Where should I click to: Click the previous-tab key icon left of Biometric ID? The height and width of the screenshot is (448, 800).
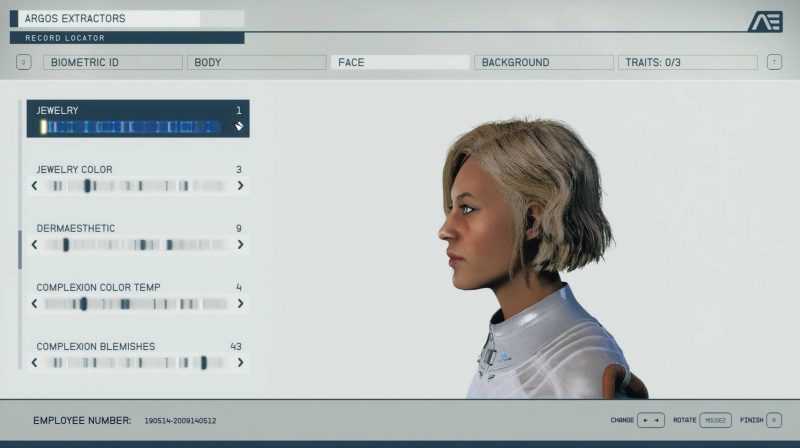(x=23, y=62)
